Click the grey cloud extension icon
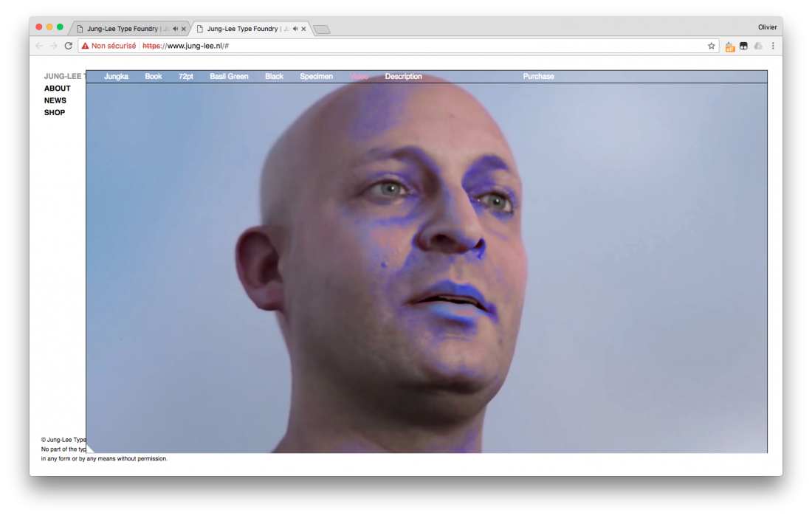812x518 pixels. (x=758, y=46)
